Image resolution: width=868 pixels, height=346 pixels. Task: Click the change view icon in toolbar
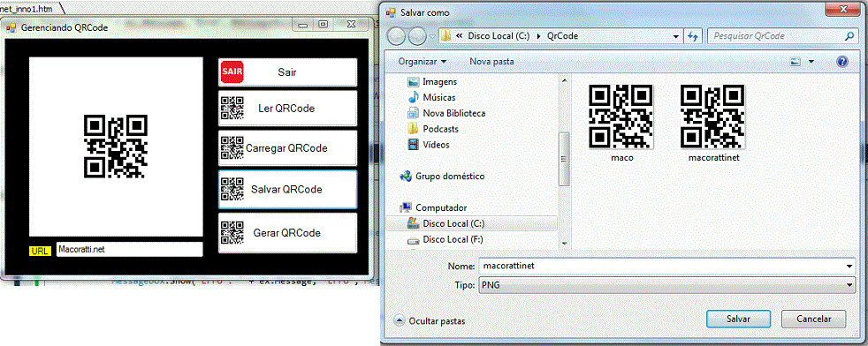pyautogui.click(x=796, y=62)
